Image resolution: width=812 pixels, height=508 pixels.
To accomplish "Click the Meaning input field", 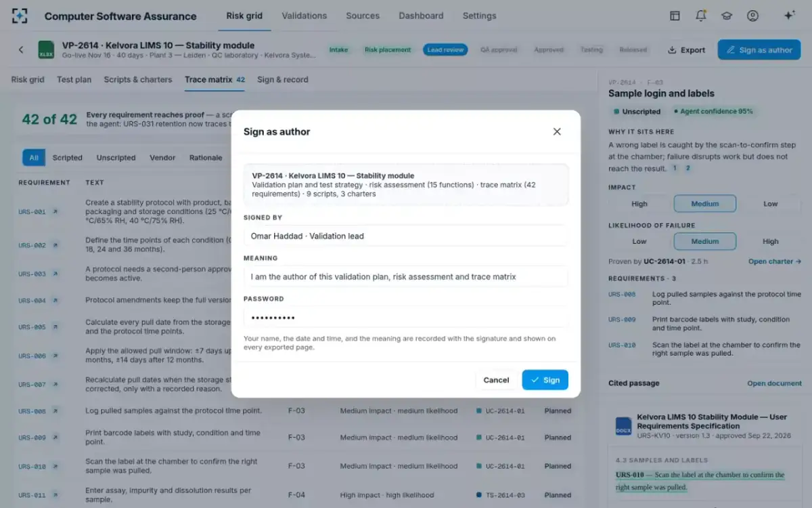I will [x=405, y=276].
